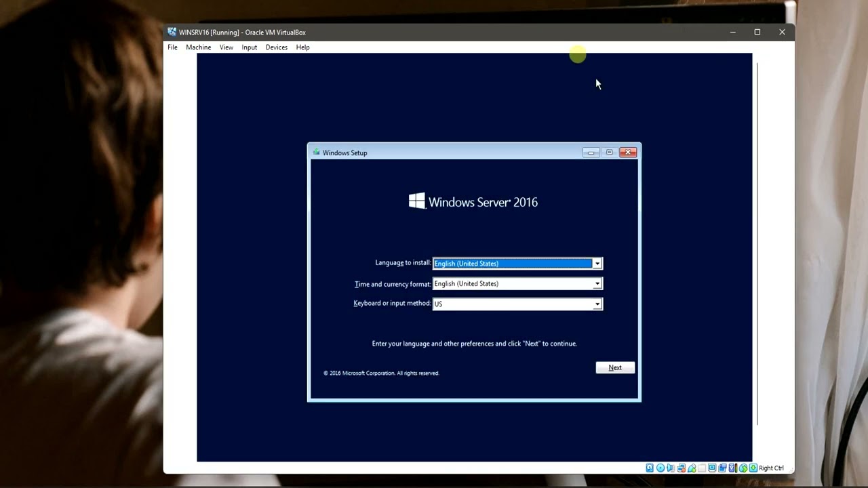This screenshot has height=488, width=868.
Task: Select the highlighted English (United States) language field
Action: pyautogui.click(x=517, y=263)
